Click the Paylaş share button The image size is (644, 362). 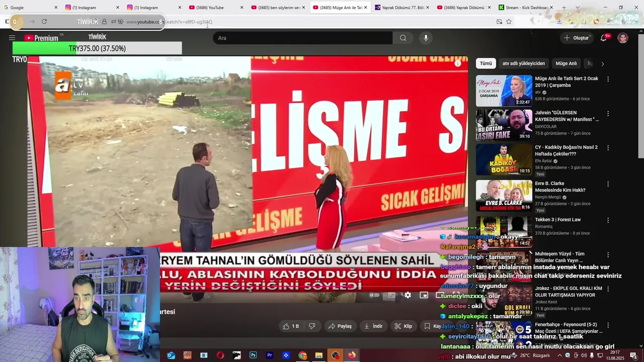click(340, 326)
